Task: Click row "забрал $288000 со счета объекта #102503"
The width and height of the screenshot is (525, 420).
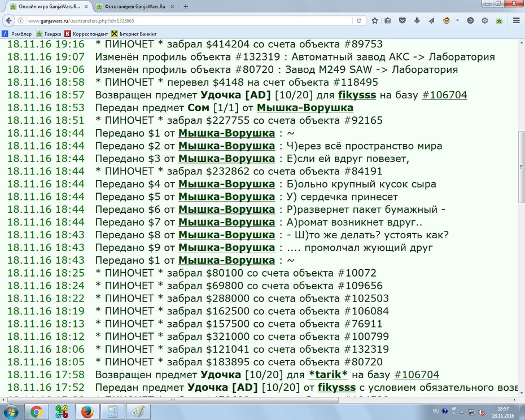Action: [242, 299]
